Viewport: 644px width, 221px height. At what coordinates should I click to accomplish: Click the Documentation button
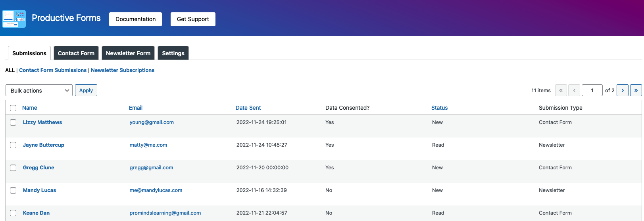click(x=135, y=19)
